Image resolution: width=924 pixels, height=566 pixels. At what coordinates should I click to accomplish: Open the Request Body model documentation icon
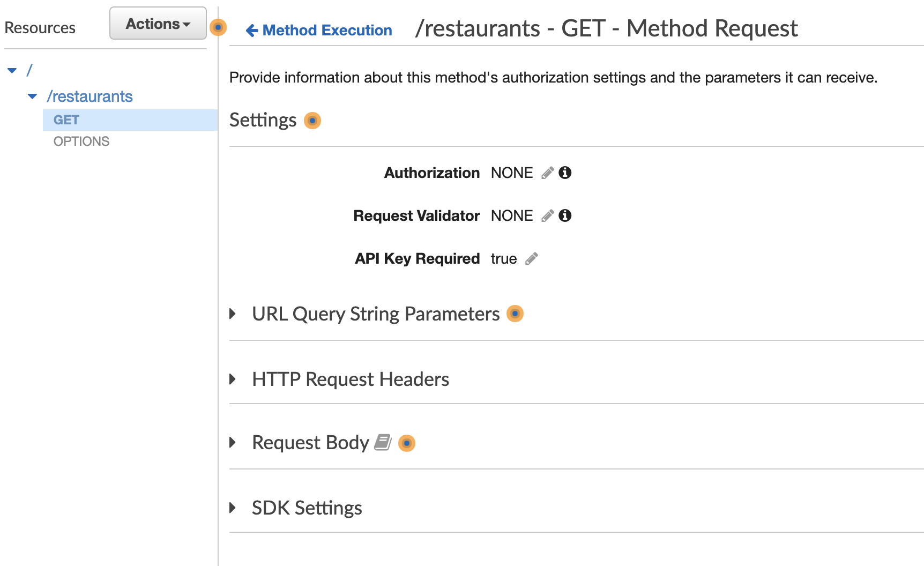pyautogui.click(x=383, y=443)
